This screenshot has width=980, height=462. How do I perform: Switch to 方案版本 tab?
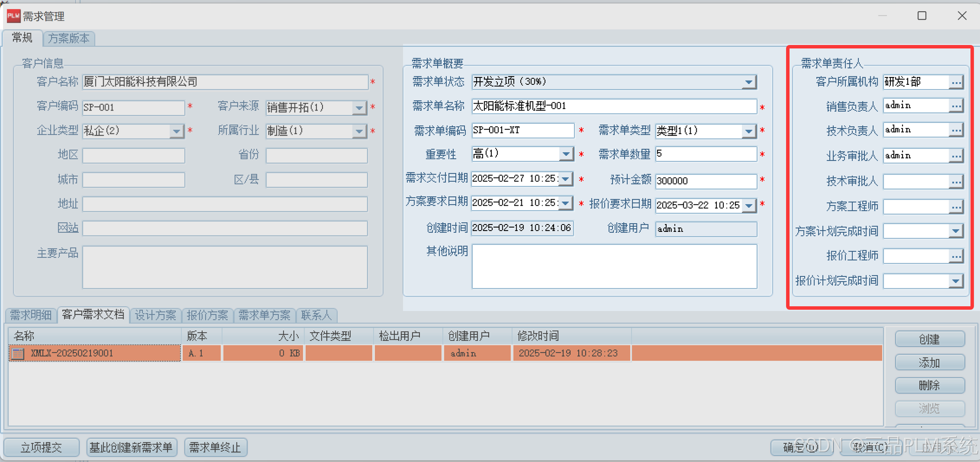[x=69, y=38]
